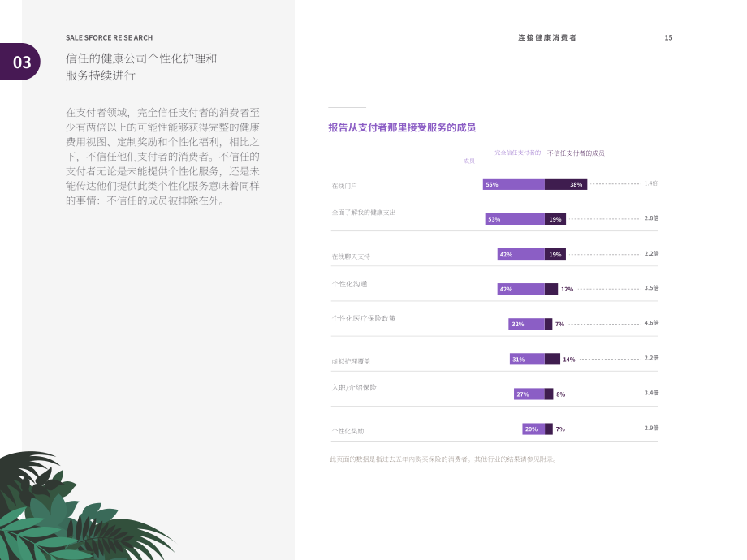Click the paragraph line '在支付者领域，完全信任支付者的消费者至'

[162, 112]
